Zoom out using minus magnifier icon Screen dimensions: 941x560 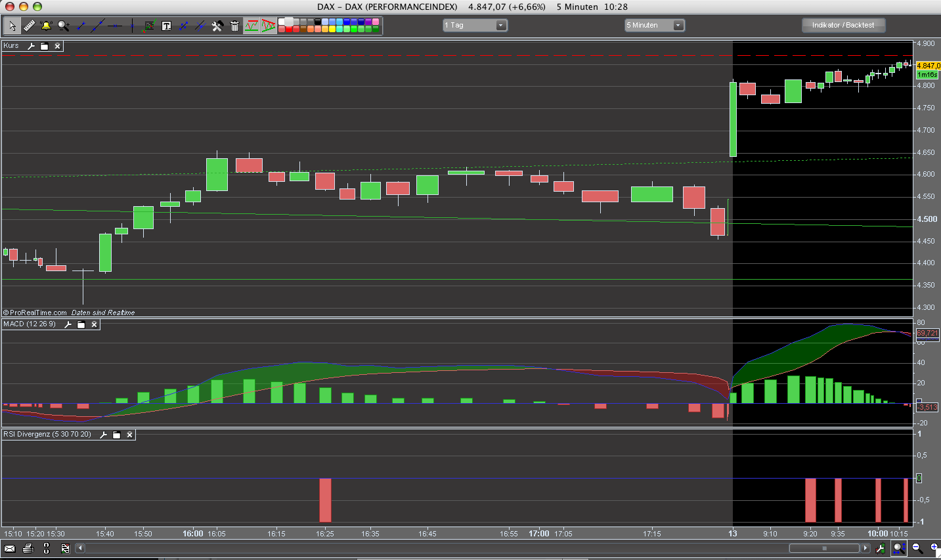[x=917, y=548]
